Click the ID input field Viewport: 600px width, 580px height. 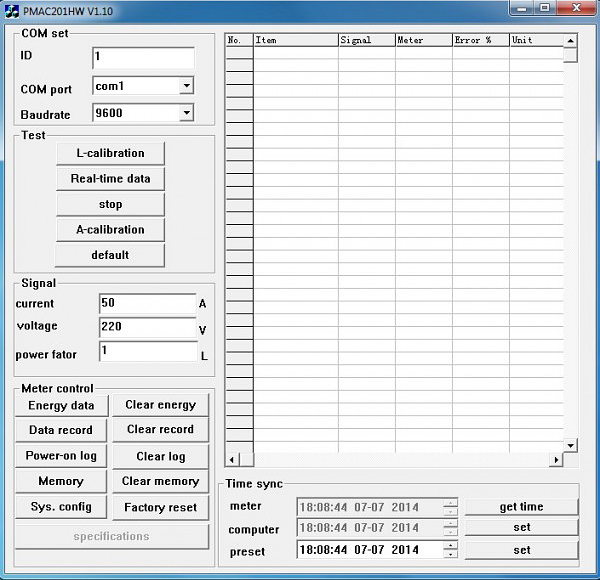(x=143, y=58)
